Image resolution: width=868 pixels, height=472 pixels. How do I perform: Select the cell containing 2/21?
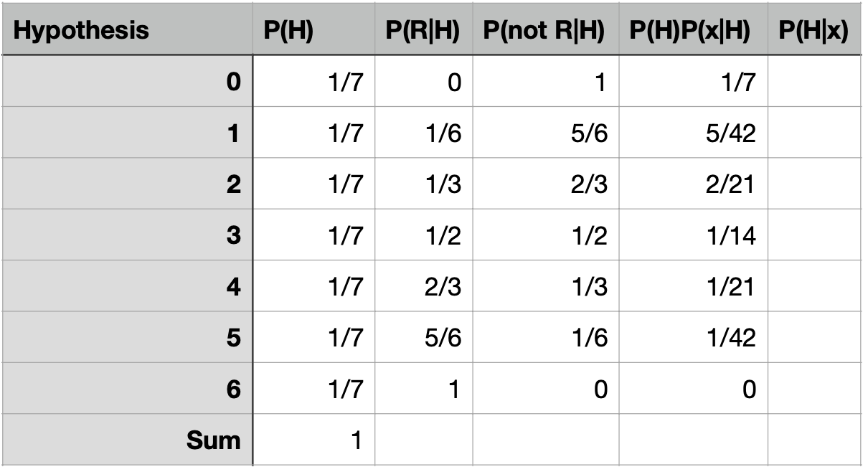(x=693, y=184)
